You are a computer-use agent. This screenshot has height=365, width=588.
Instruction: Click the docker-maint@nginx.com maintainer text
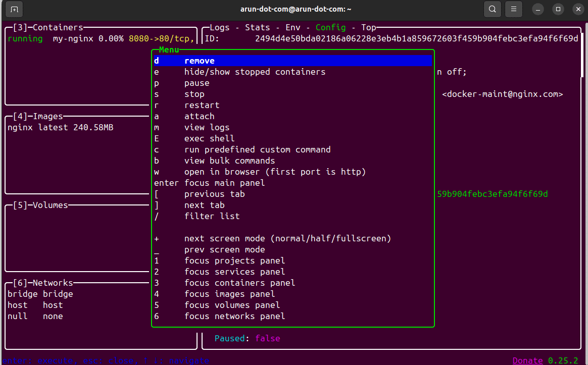point(503,94)
